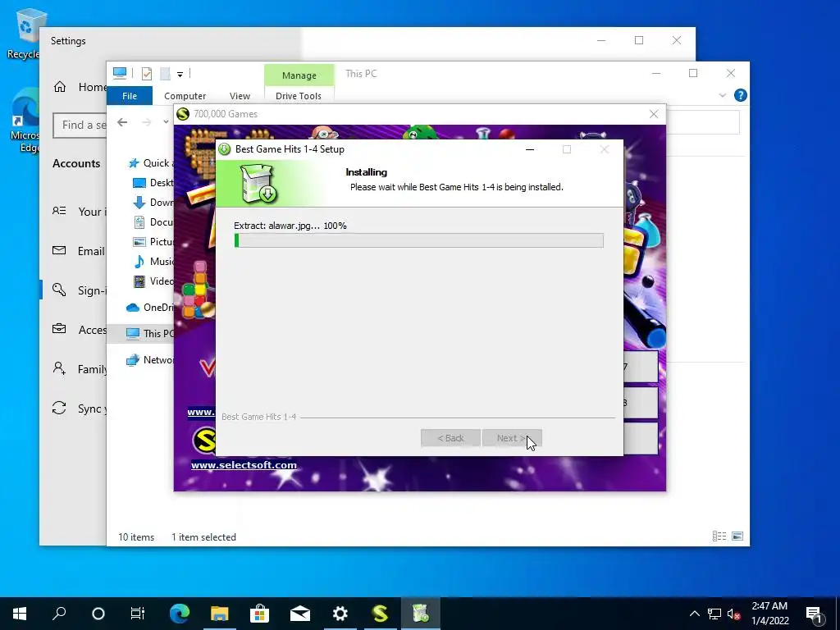Image resolution: width=840 pixels, height=630 pixels.
Task: Click the back arrow in File Explorer
Action: [122, 122]
